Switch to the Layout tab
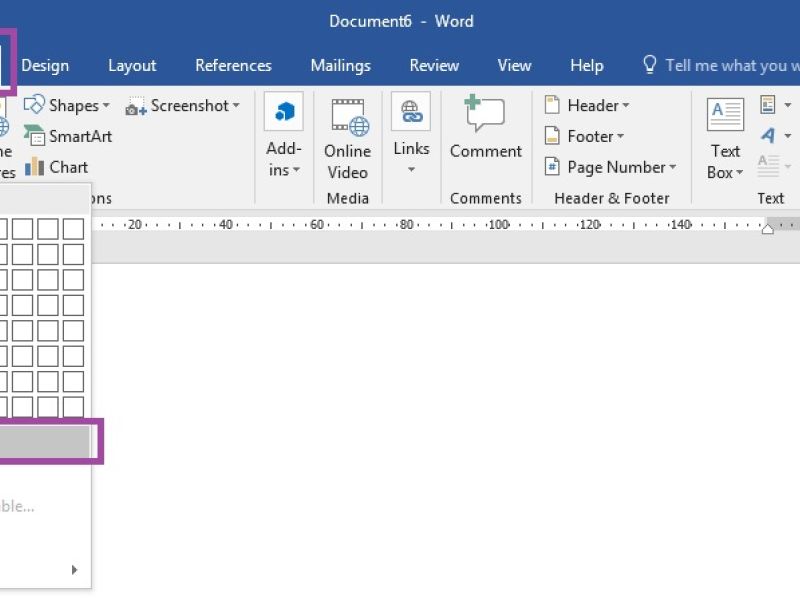Viewport: 800px width, 600px height. pyautogui.click(x=132, y=65)
